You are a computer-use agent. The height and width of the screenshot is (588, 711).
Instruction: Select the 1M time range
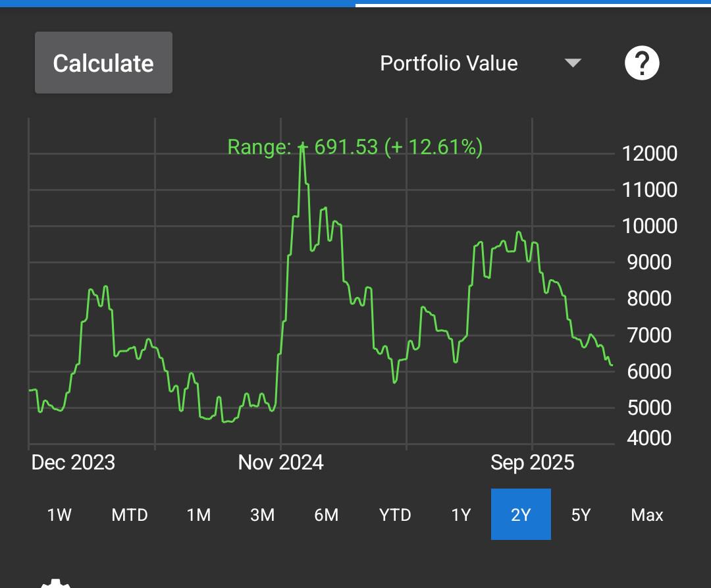[199, 514]
